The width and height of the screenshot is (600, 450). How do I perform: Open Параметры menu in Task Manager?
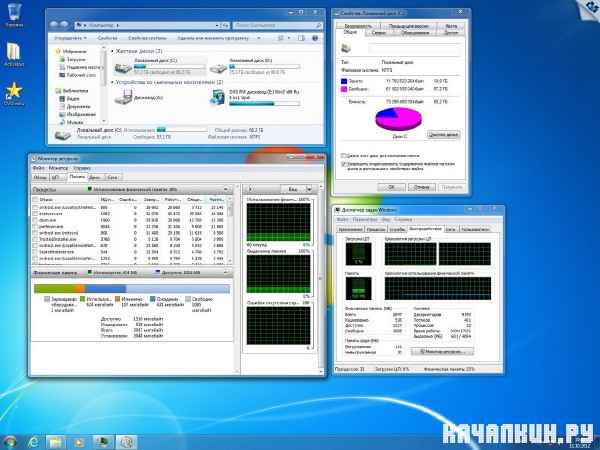[365, 220]
